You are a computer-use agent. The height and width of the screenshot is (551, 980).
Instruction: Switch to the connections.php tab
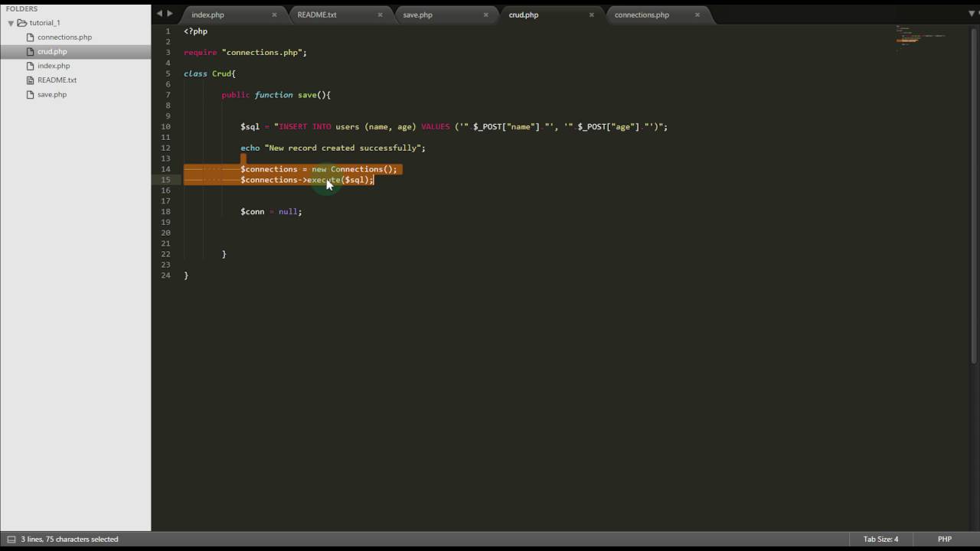tap(642, 15)
